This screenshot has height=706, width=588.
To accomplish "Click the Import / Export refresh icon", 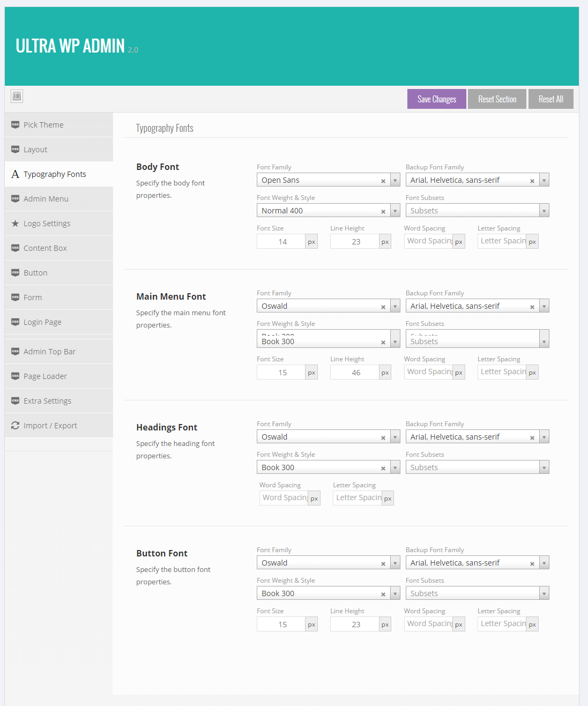I will click(x=15, y=425).
